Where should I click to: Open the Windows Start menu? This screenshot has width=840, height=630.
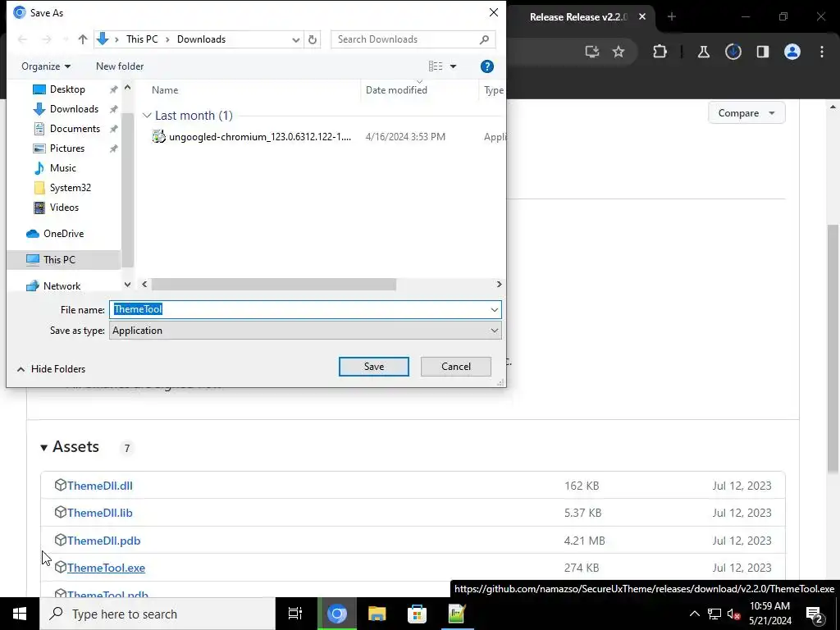[20, 614]
